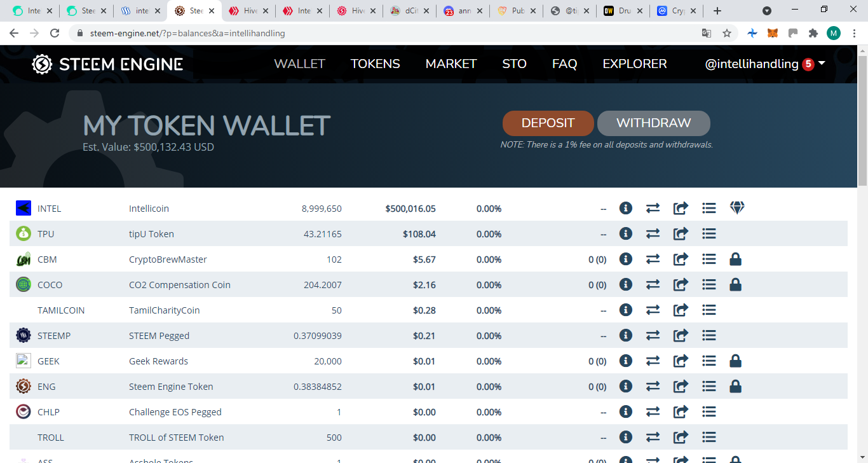The image size is (868, 463).
Task: Switch to the Pub browser tab
Action: 517,11
